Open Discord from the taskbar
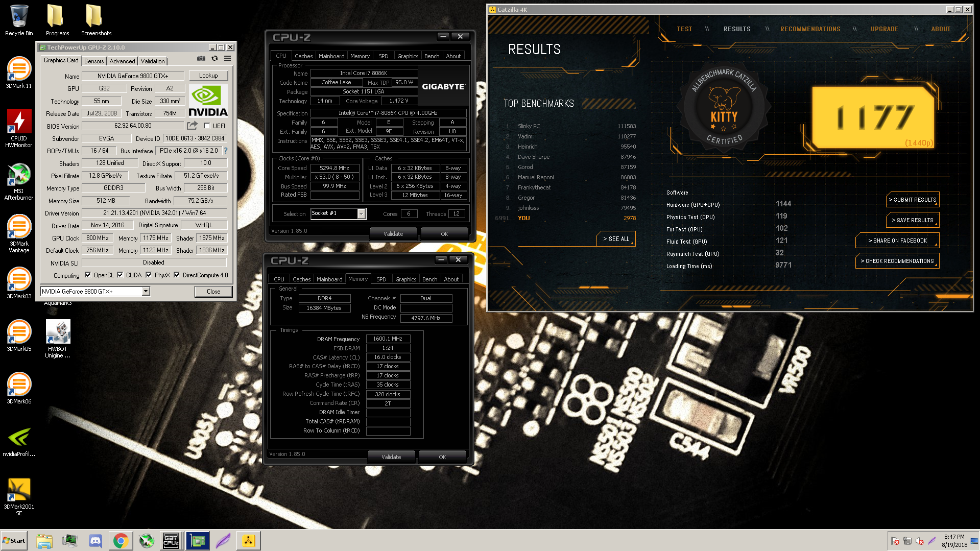The image size is (980, 551). pyautogui.click(x=95, y=541)
